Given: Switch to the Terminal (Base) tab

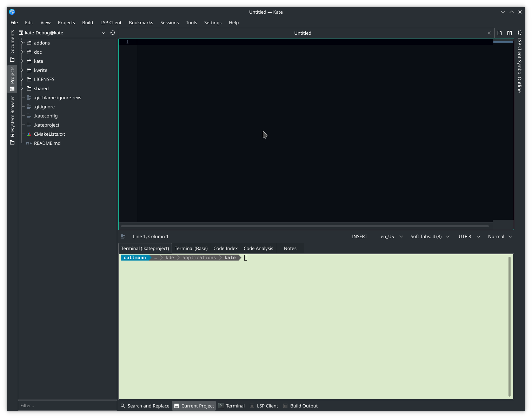Looking at the screenshot, I should [x=191, y=248].
